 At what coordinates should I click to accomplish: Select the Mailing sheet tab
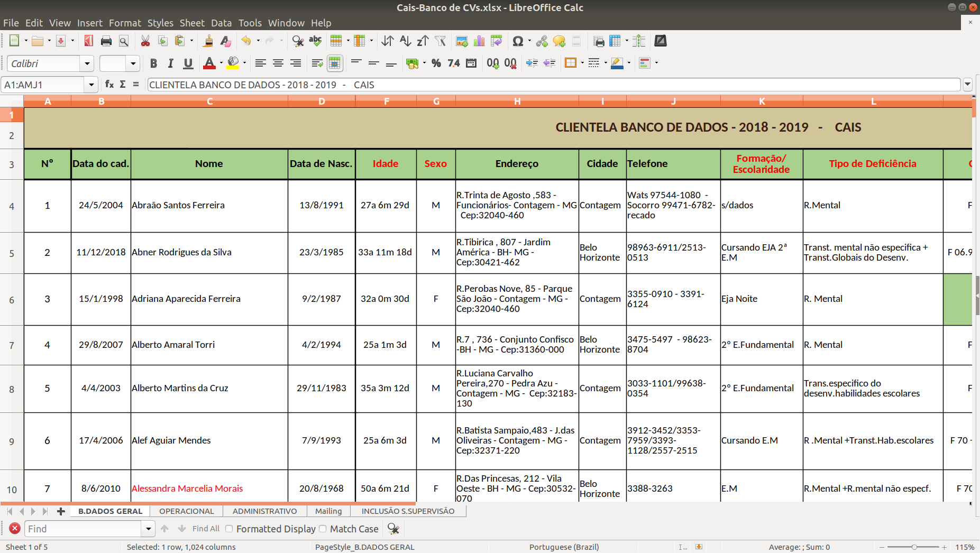click(x=328, y=511)
